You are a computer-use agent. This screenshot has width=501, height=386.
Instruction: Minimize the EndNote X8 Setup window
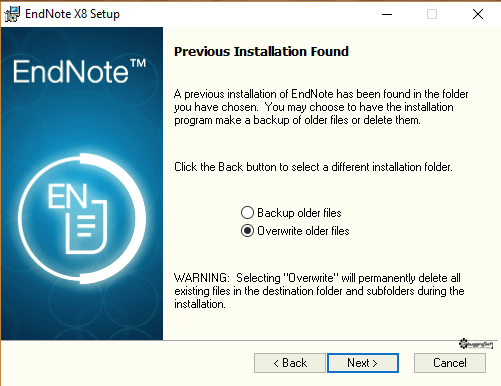387,14
